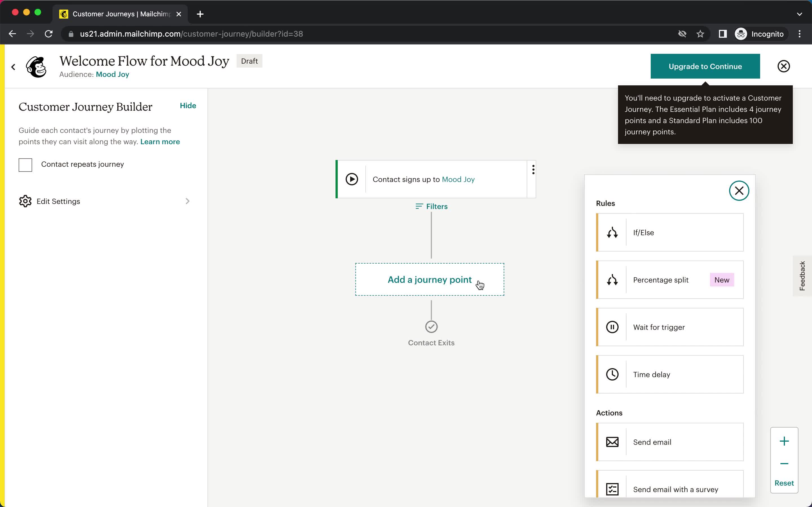
Task: Click the Send email action icon
Action: (x=612, y=442)
